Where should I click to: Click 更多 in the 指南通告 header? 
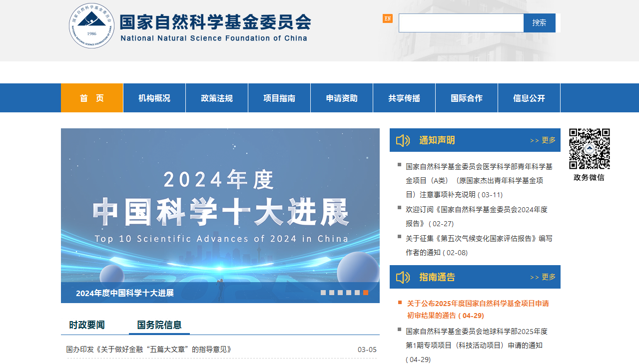(x=543, y=277)
